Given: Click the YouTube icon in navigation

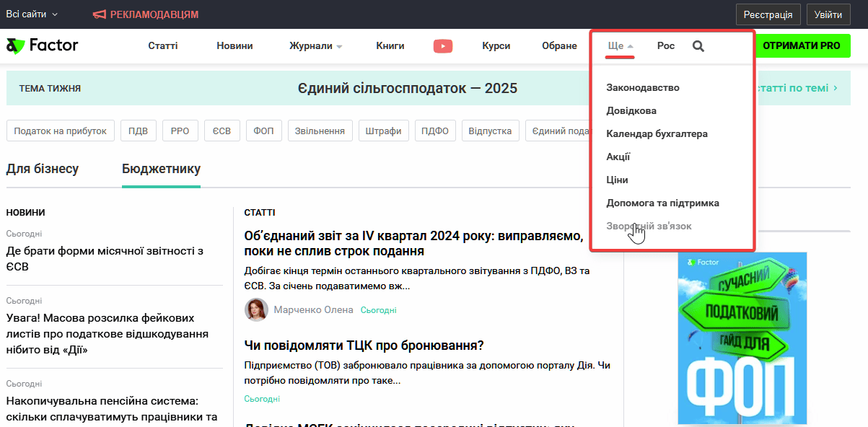Looking at the screenshot, I should point(442,46).
